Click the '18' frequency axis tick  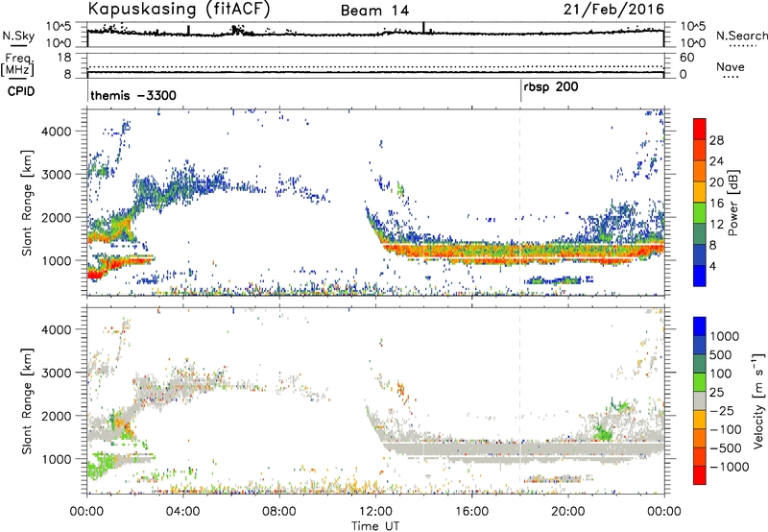pyautogui.click(x=64, y=58)
